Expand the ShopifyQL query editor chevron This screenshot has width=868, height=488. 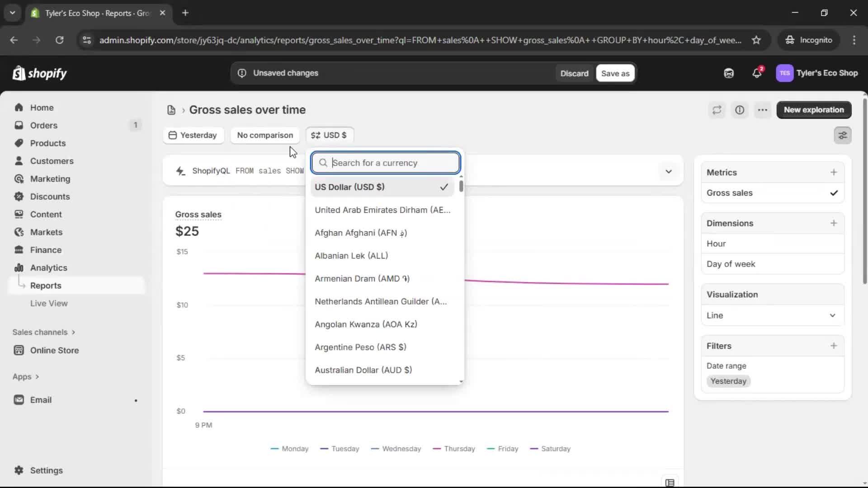669,171
